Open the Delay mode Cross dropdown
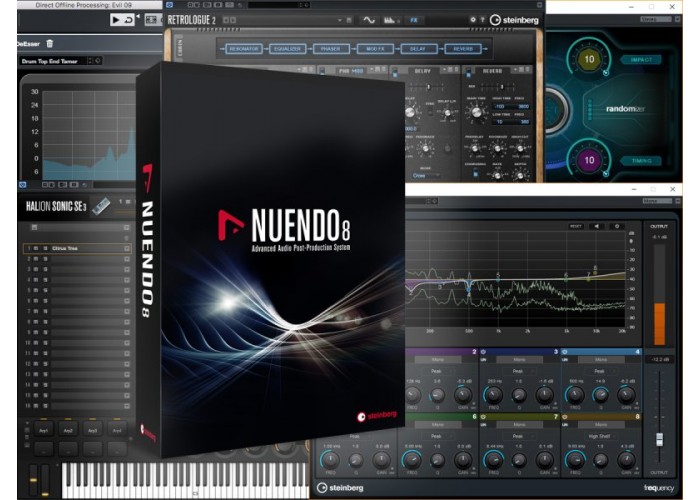700x500 pixels. click(425, 175)
